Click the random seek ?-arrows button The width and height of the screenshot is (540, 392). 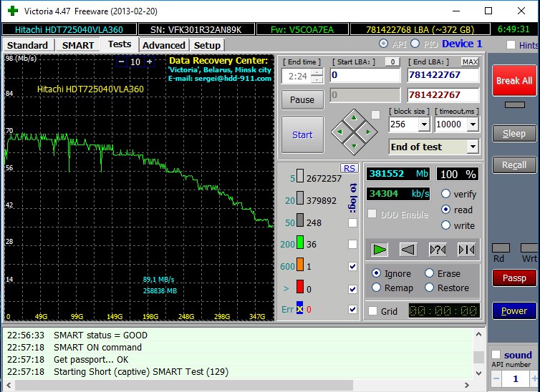[x=438, y=250]
